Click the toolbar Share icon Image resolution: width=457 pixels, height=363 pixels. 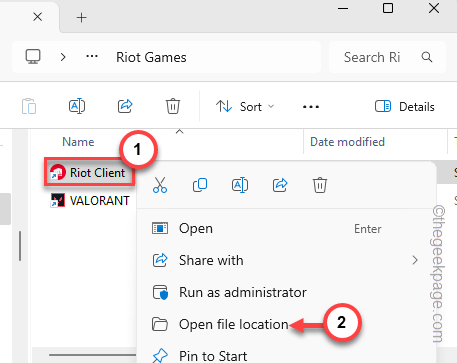pyautogui.click(x=125, y=107)
